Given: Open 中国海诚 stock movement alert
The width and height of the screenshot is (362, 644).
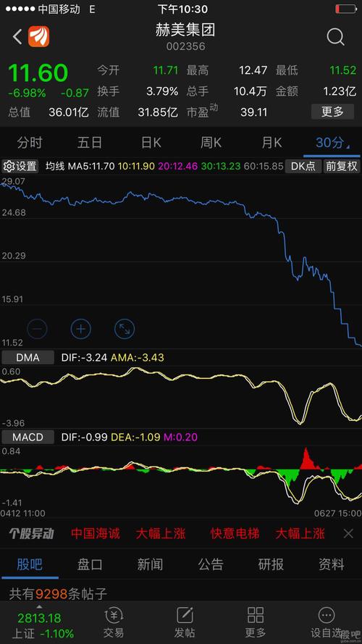Looking at the screenshot, I should click(x=96, y=533).
